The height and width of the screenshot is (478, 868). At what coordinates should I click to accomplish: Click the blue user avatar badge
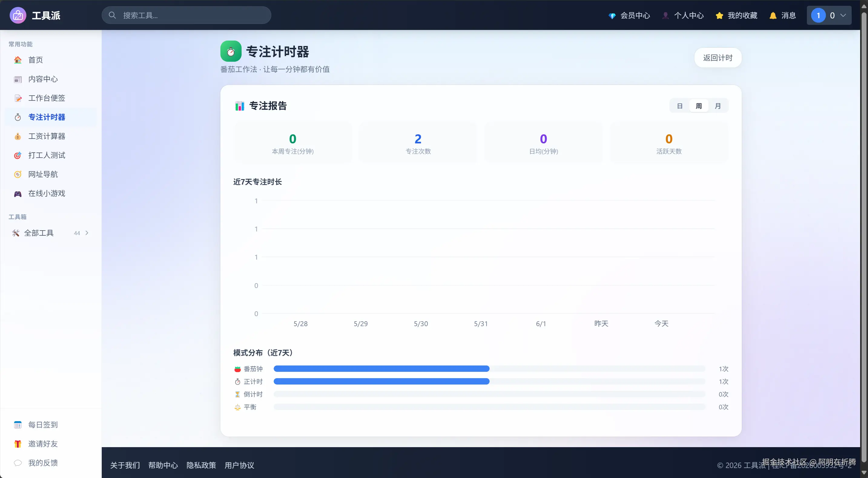(x=818, y=15)
